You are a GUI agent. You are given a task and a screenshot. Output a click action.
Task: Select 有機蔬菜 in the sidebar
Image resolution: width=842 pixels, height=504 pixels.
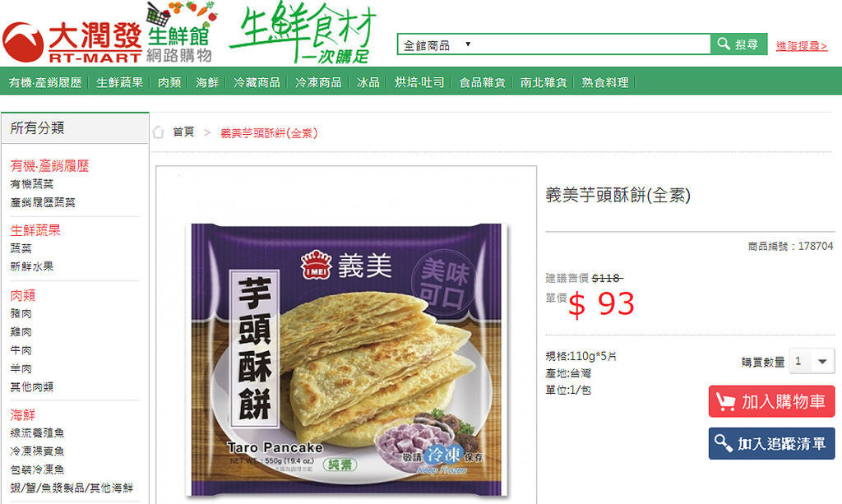click(x=32, y=184)
